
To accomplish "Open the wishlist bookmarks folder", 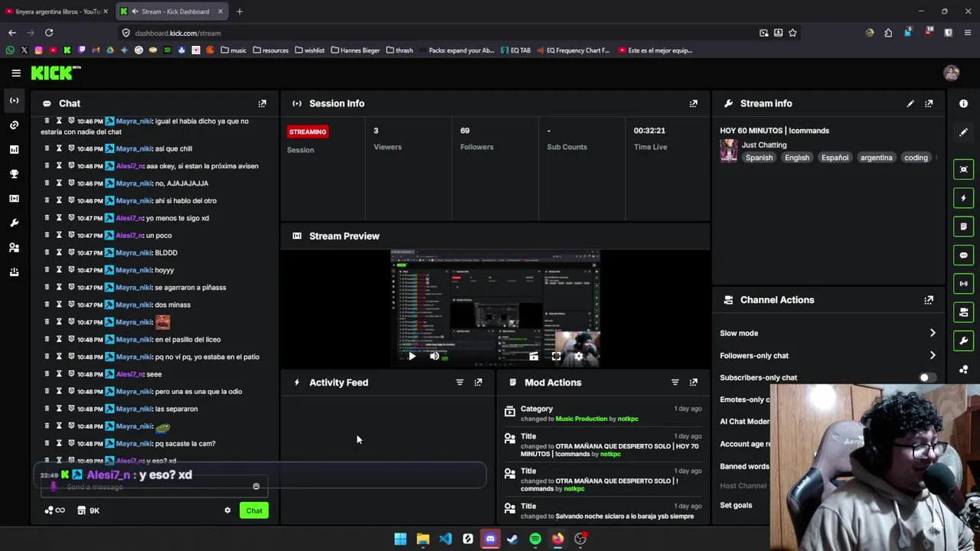I will 310,51.
